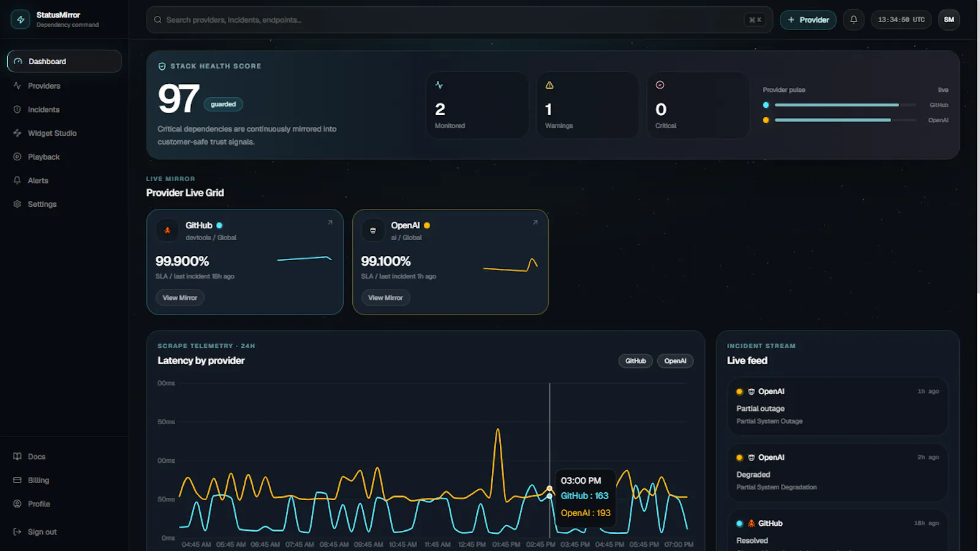The image size is (980, 551).
Task: Open Profile in sidebar
Action: (x=64, y=504)
